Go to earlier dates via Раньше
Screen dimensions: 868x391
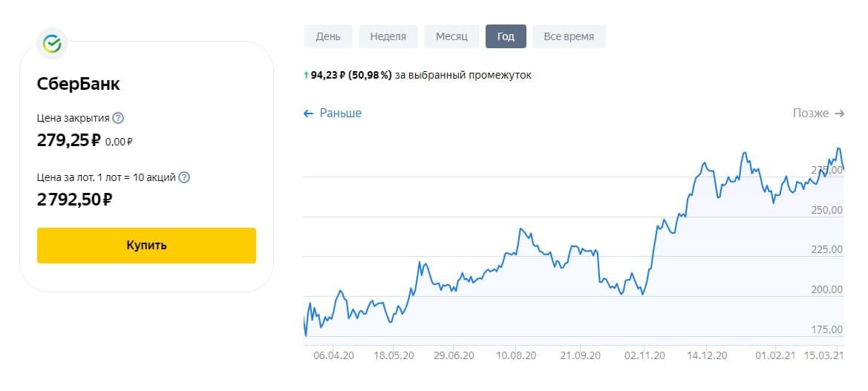(x=333, y=114)
